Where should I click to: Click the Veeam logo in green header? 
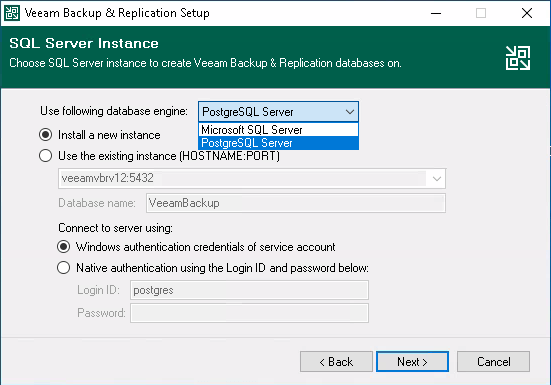click(518, 58)
